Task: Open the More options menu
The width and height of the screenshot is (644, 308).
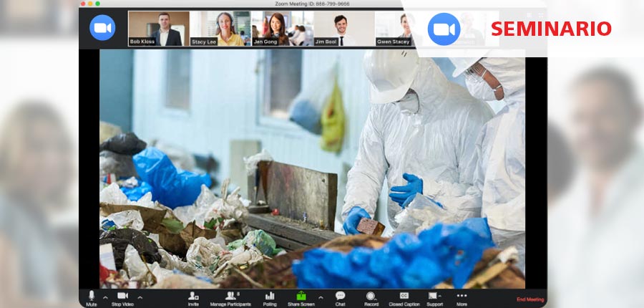Action: click(x=462, y=296)
